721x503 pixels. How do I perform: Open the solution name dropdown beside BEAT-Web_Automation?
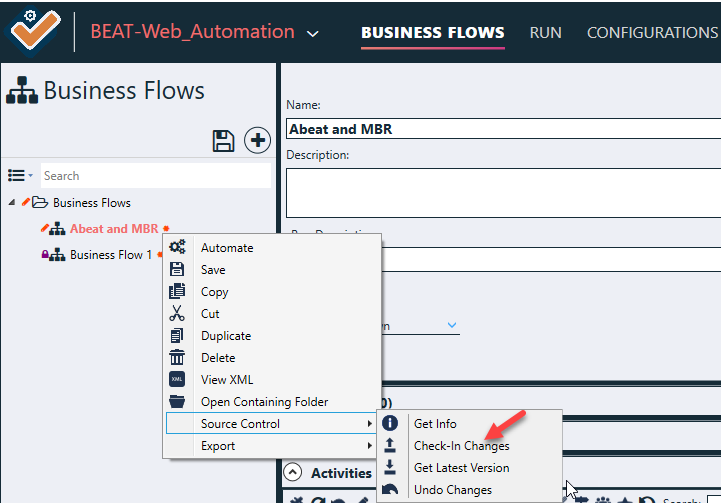[313, 34]
